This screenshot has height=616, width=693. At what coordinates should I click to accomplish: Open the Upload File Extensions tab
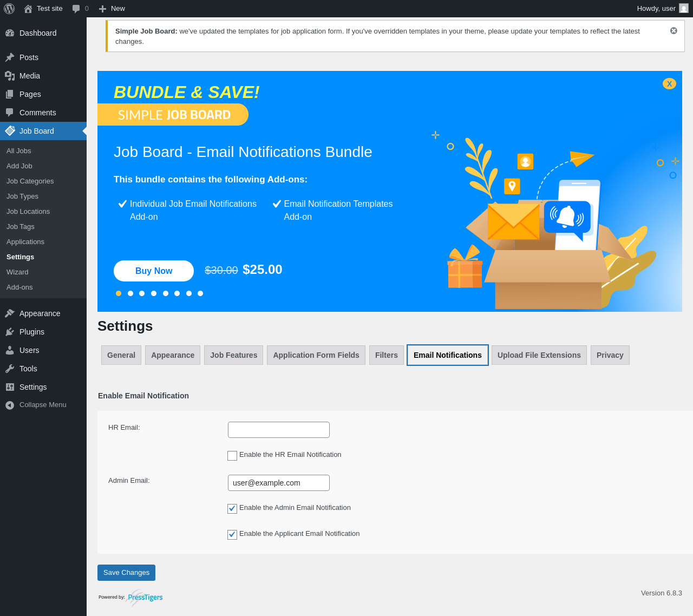(x=539, y=355)
